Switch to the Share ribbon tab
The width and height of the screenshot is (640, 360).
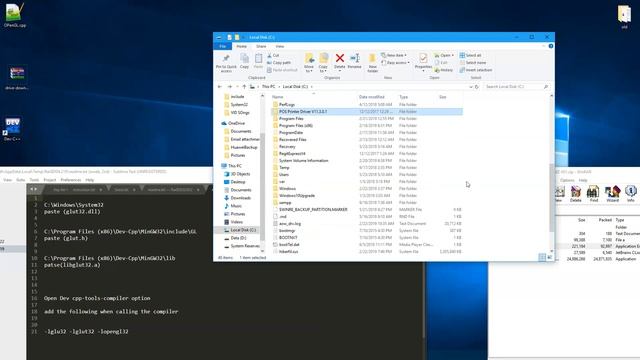[x=261, y=47]
